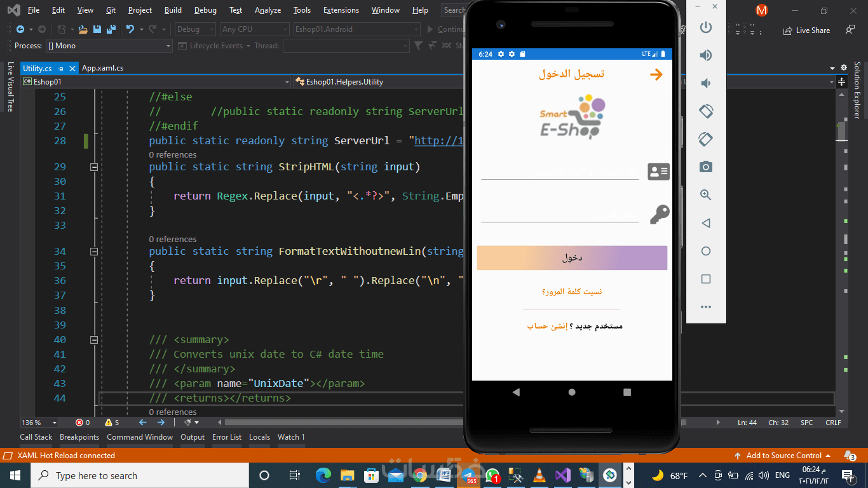Screen dimensions: 868x488
Task: Click the Live Share icon
Action: click(806, 30)
